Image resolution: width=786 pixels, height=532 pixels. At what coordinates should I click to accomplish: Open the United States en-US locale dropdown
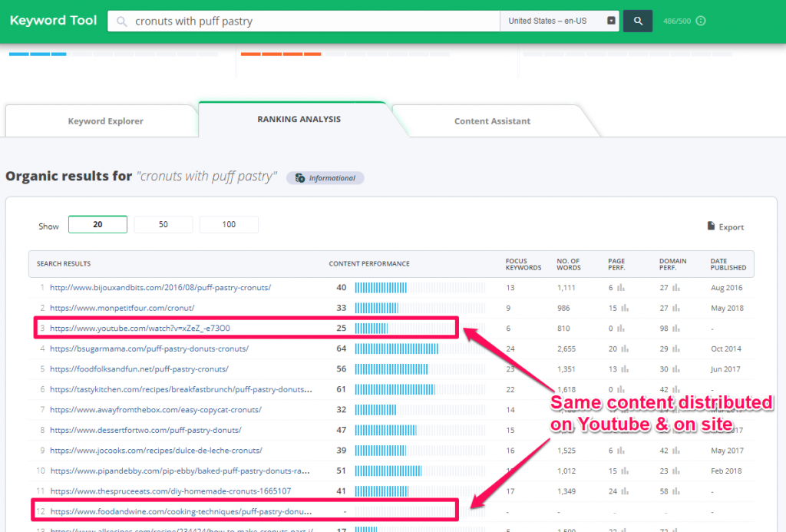[x=560, y=21]
